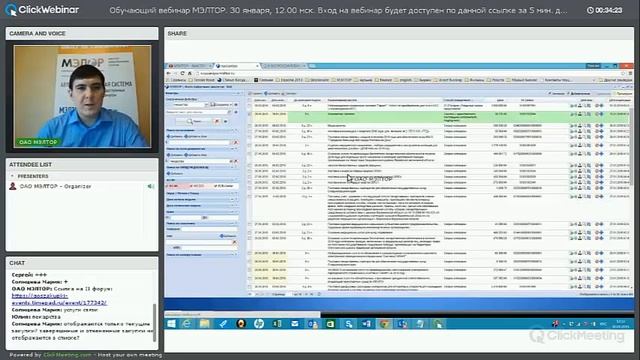This screenshot has width=640, height=360.
Task: Open the HP application from taskbar
Action: click(258, 324)
